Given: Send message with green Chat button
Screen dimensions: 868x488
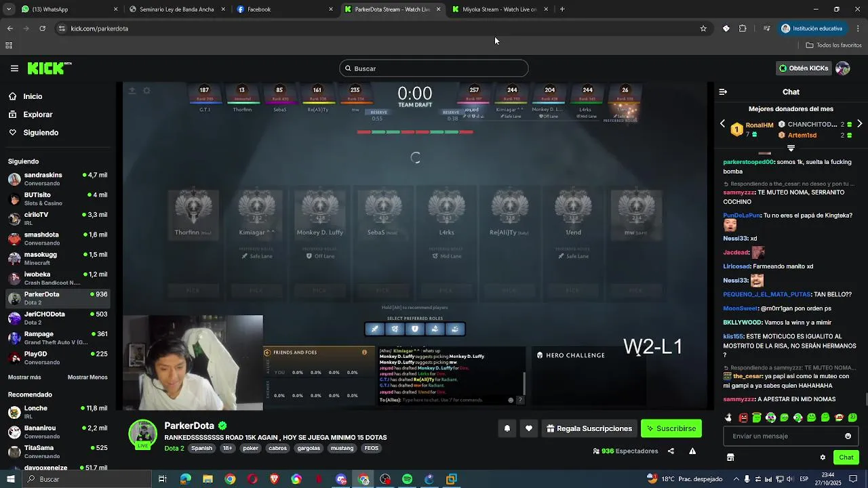Looking at the screenshot, I should click(846, 457).
